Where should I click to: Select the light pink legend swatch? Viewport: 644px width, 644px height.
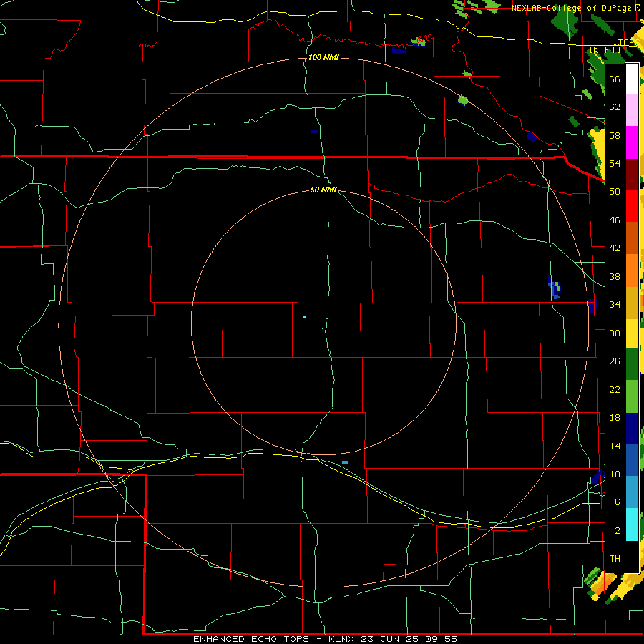pos(632,110)
